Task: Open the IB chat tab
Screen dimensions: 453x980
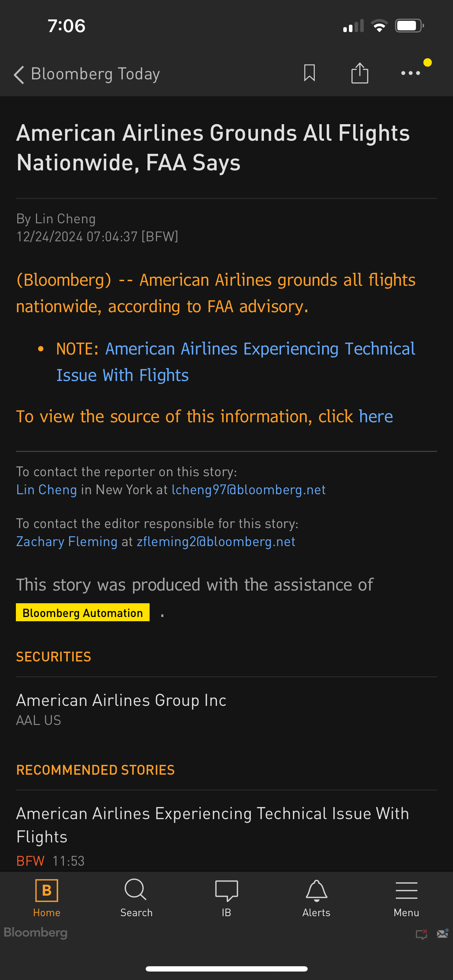Action: coord(226,897)
